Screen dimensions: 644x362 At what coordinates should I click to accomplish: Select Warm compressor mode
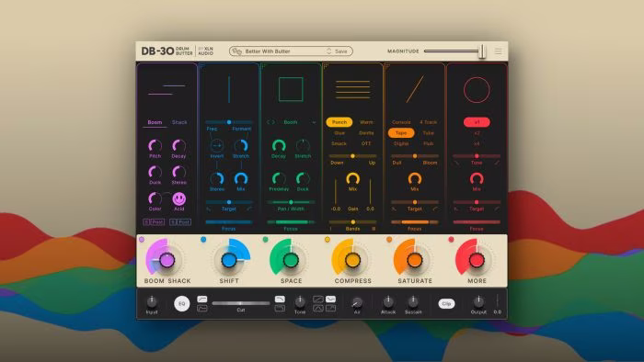[366, 122]
